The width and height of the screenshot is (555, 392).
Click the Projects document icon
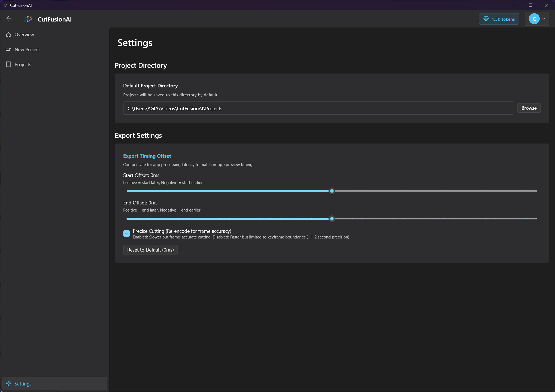[x=8, y=65]
